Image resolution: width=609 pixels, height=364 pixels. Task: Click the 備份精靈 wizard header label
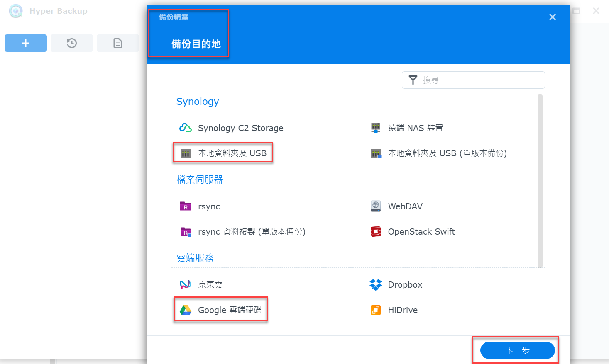pyautogui.click(x=174, y=17)
